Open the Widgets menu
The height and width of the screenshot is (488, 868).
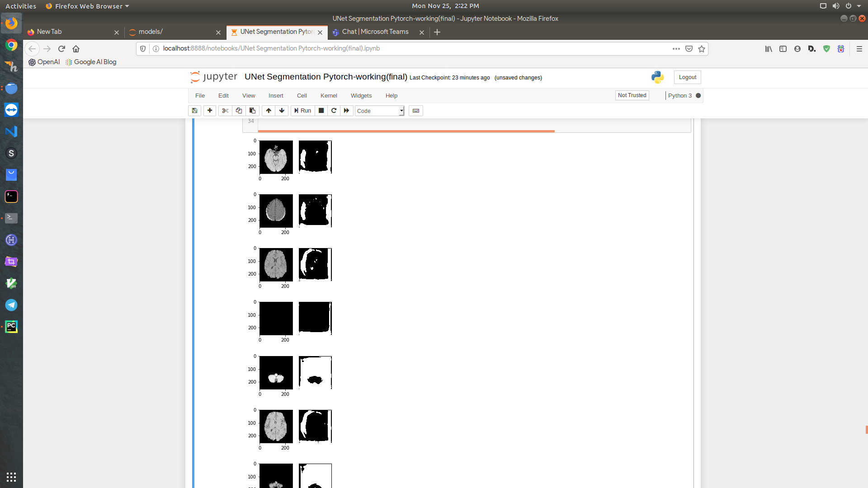click(x=361, y=96)
